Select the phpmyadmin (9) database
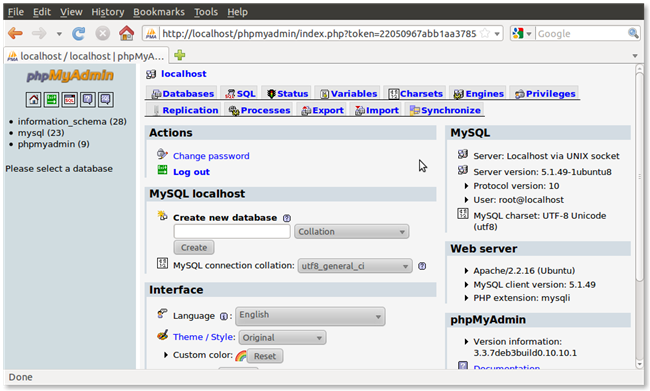Viewport: 650px width, 391px height. 53,144
